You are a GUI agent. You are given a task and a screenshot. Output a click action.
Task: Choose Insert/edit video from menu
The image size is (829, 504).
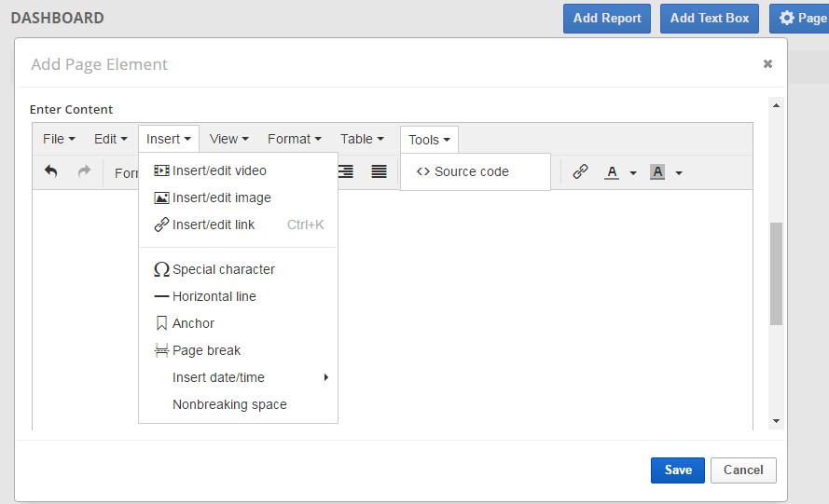coord(219,170)
